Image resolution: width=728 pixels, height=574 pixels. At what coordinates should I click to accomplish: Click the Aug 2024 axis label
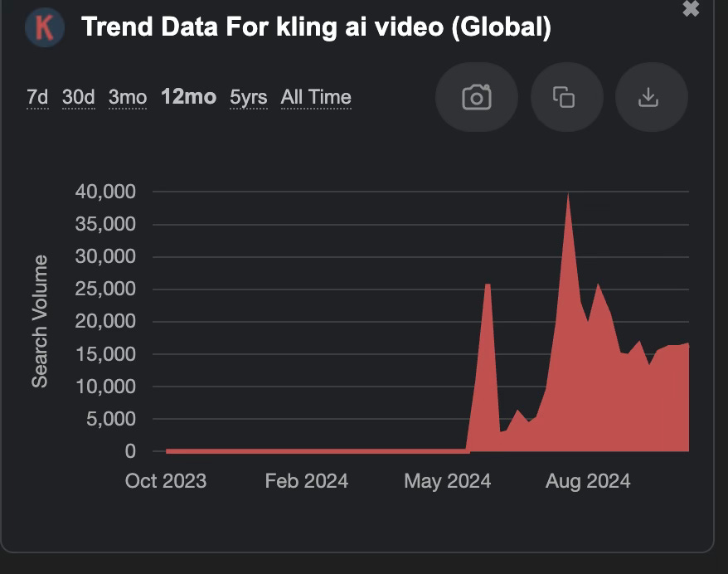pyautogui.click(x=588, y=481)
